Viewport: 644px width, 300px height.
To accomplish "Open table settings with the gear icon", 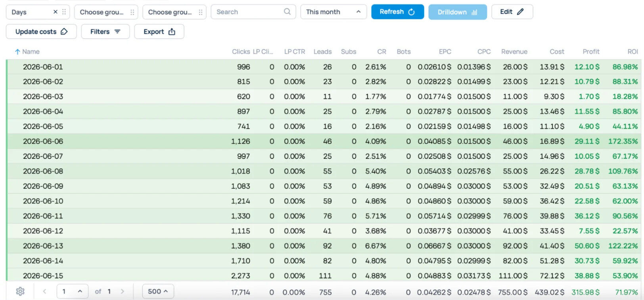I will (x=20, y=291).
